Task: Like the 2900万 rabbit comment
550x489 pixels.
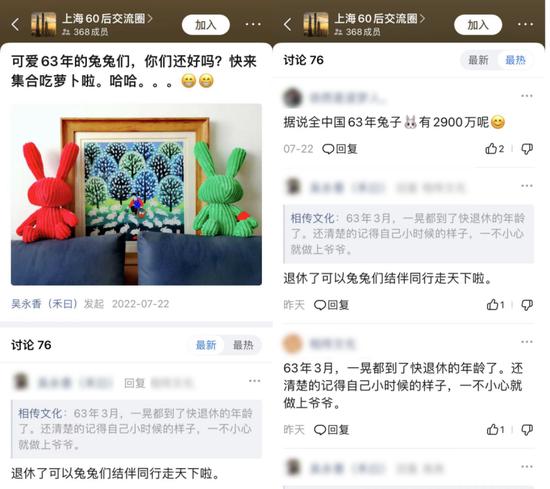Action: coord(495,149)
